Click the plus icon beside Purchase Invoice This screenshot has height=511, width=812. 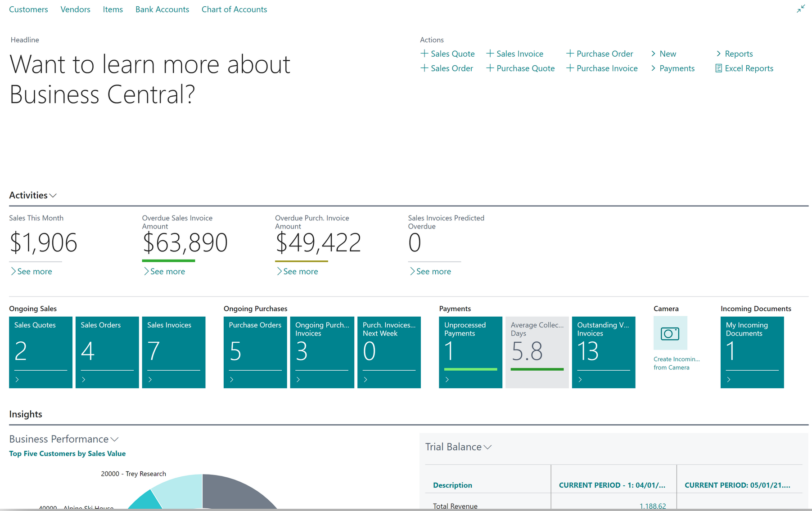click(x=570, y=68)
